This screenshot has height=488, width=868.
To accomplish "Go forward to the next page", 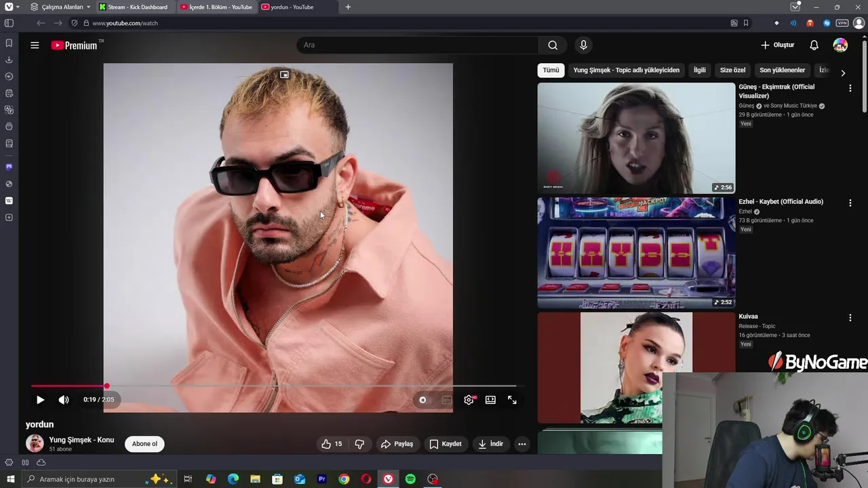I will click(58, 23).
